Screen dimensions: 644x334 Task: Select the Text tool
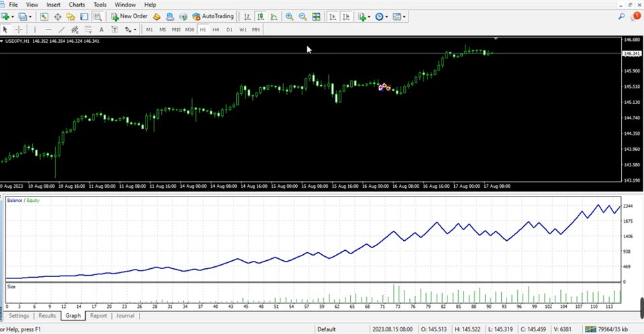101,30
